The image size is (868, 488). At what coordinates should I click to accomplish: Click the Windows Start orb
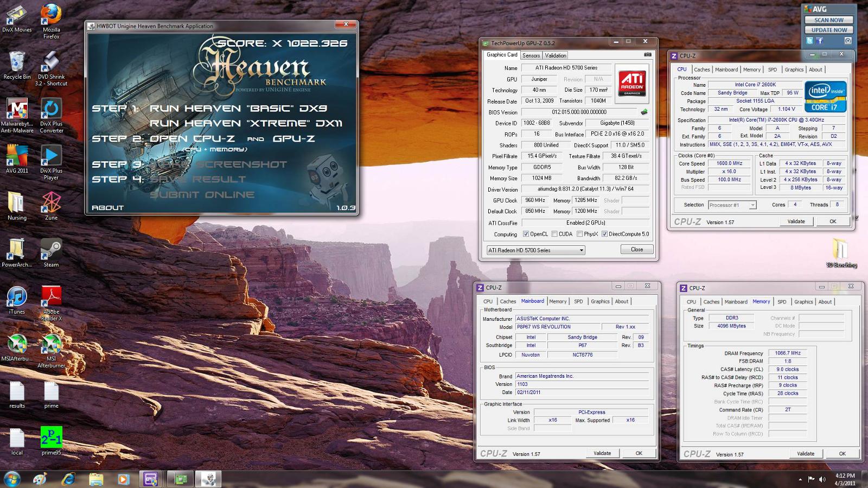[x=12, y=479]
